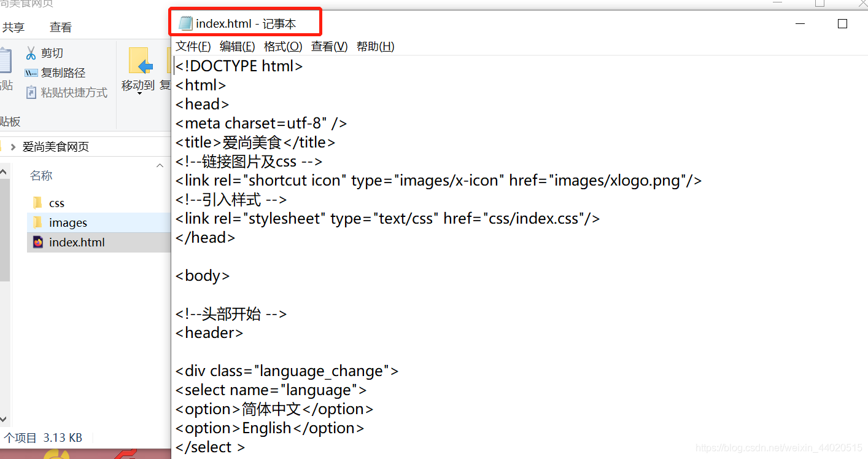
Task: Open the 编辑(E) menu in Notepad
Action: [x=238, y=46]
